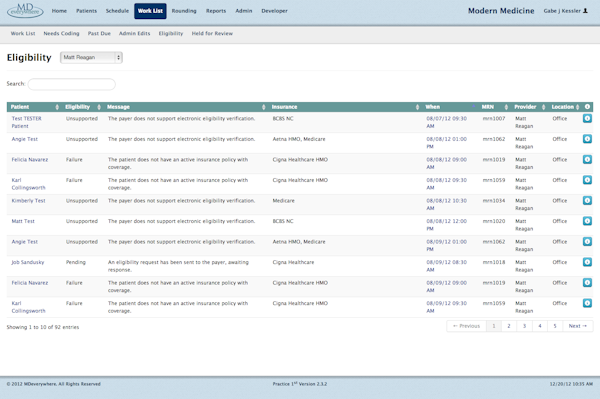Open the Job Sandusky patient link
This screenshot has width=600, height=399.
tap(28, 262)
